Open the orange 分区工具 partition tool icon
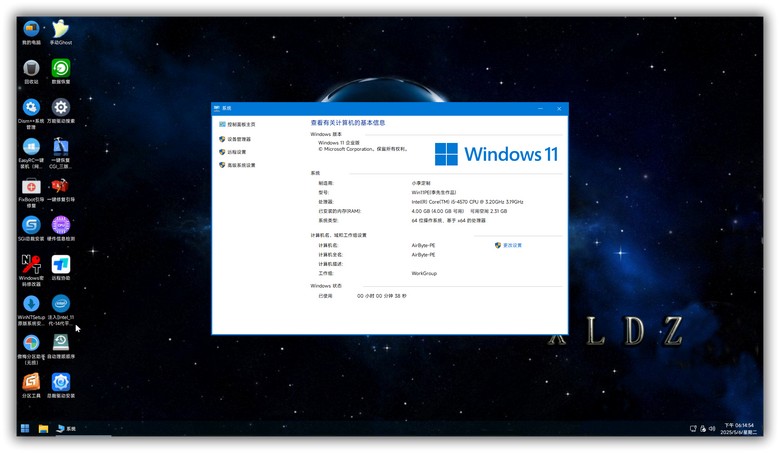Image resolution: width=780 pixels, height=453 pixels. click(31, 382)
